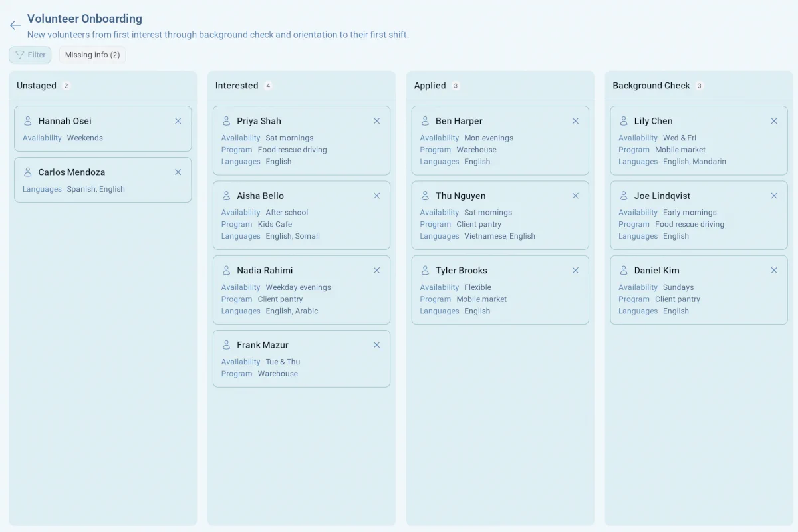Dismiss the Tyler Brooks card

[x=576, y=271]
